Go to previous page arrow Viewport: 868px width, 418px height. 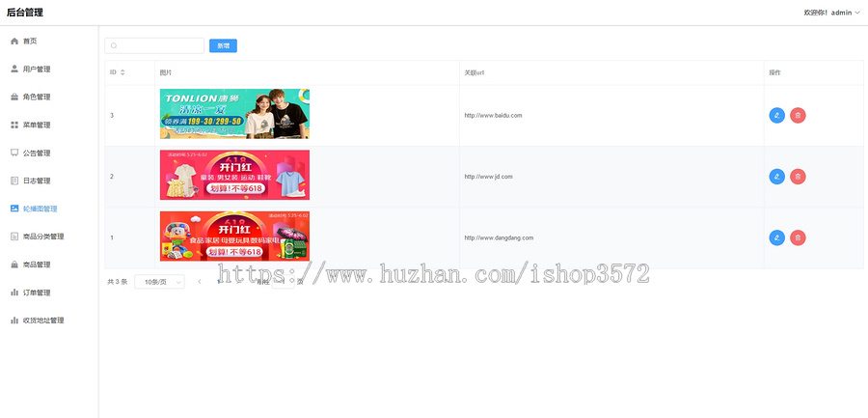pyautogui.click(x=200, y=282)
